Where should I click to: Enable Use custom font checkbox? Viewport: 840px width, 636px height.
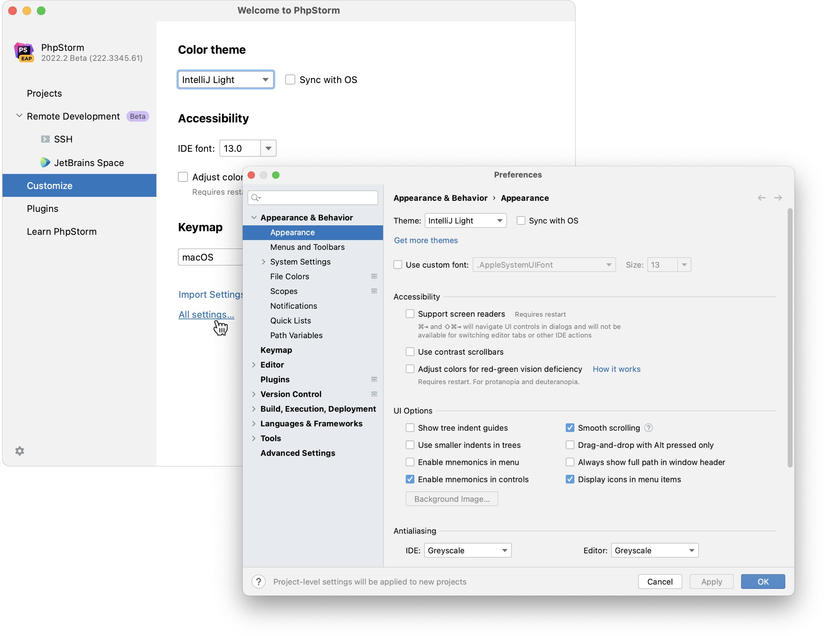click(x=398, y=264)
